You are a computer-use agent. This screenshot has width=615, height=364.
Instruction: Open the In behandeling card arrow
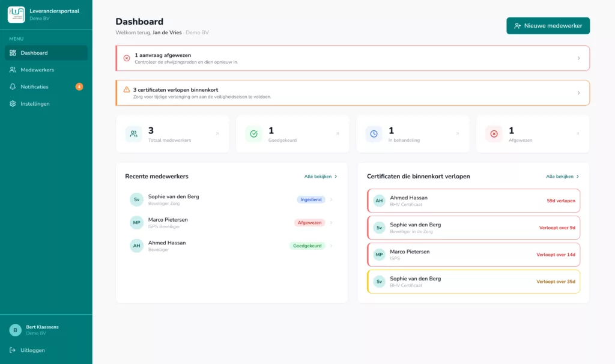click(x=457, y=134)
